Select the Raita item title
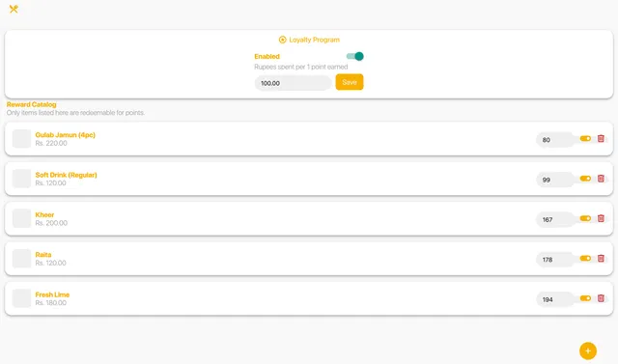Image resolution: width=618 pixels, height=364 pixels. [x=42, y=255]
